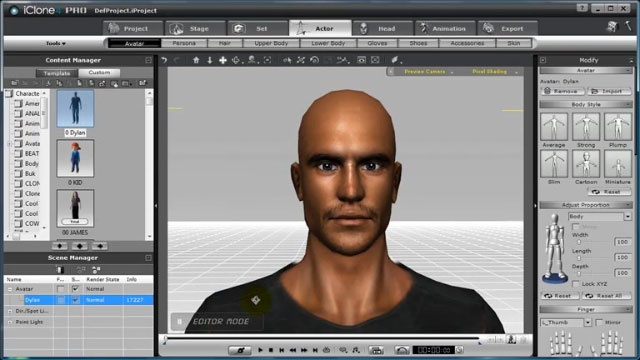Choose the Cartoon body style icon
Viewport: 640px width, 360px height.
586,164
